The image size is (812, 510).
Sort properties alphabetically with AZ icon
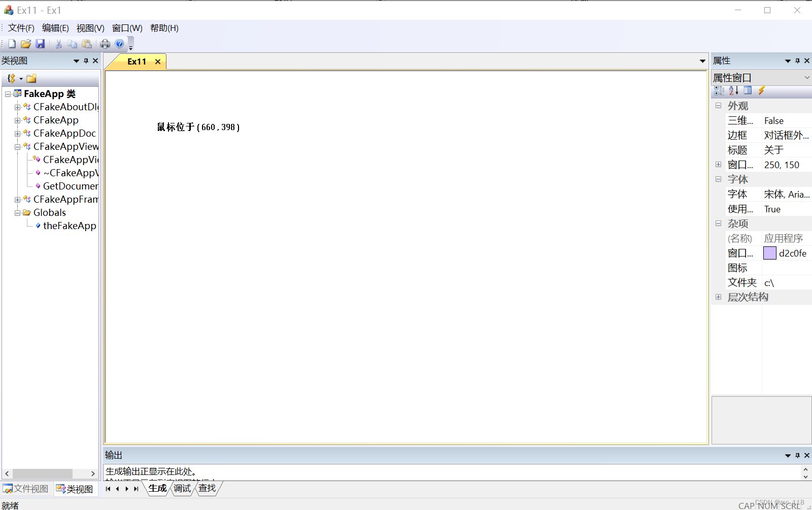pyautogui.click(x=733, y=90)
